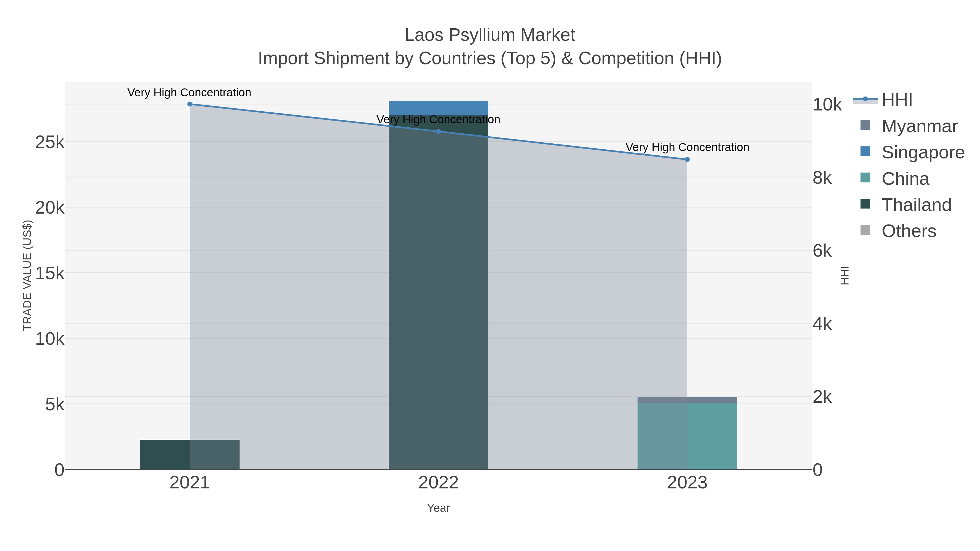Click the HHI data point for 2022
This screenshot has width=980, height=551.
(438, 132)
